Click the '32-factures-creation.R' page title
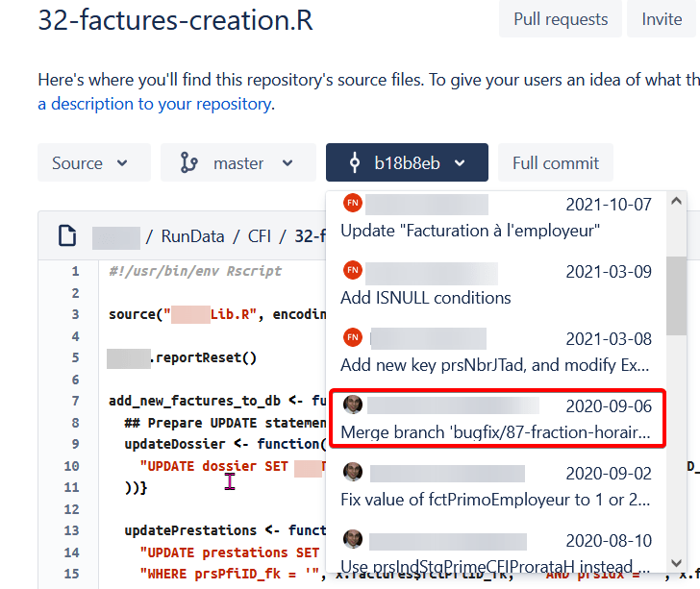The height and width of the screenshot is (589, 700). tap(175, 20)
